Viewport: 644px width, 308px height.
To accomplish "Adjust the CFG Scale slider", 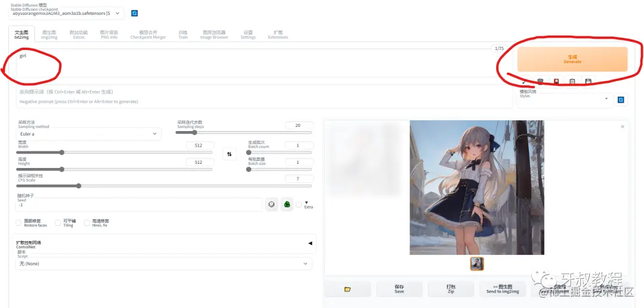I will 163,186.
